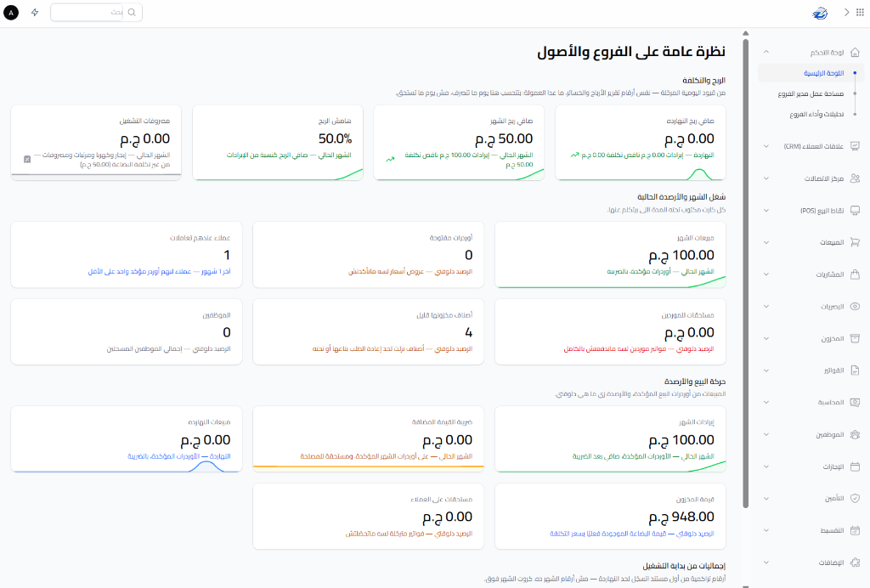Click the إجماليات من بداية التشغيل section heading
870x588 pixels.
pyautogui.click(x=684, y=567)
